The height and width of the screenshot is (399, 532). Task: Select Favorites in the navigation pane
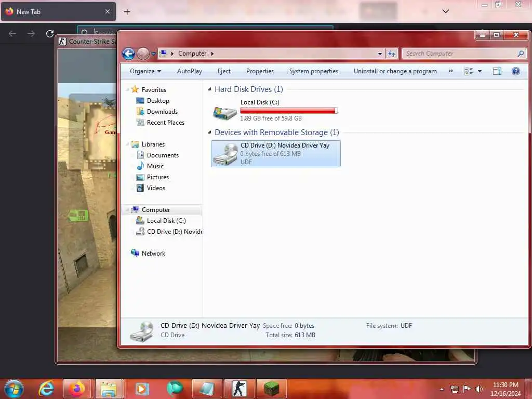pos(154,89)
